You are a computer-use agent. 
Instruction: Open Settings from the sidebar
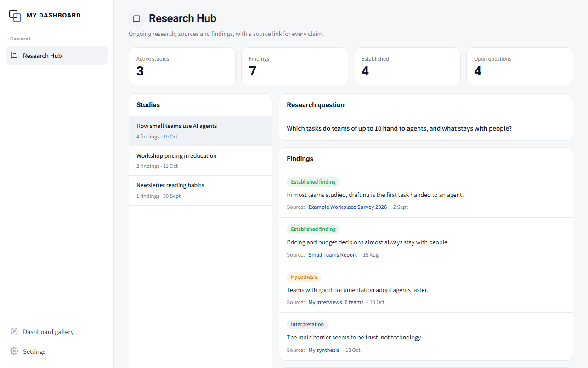tap(57, 351)
